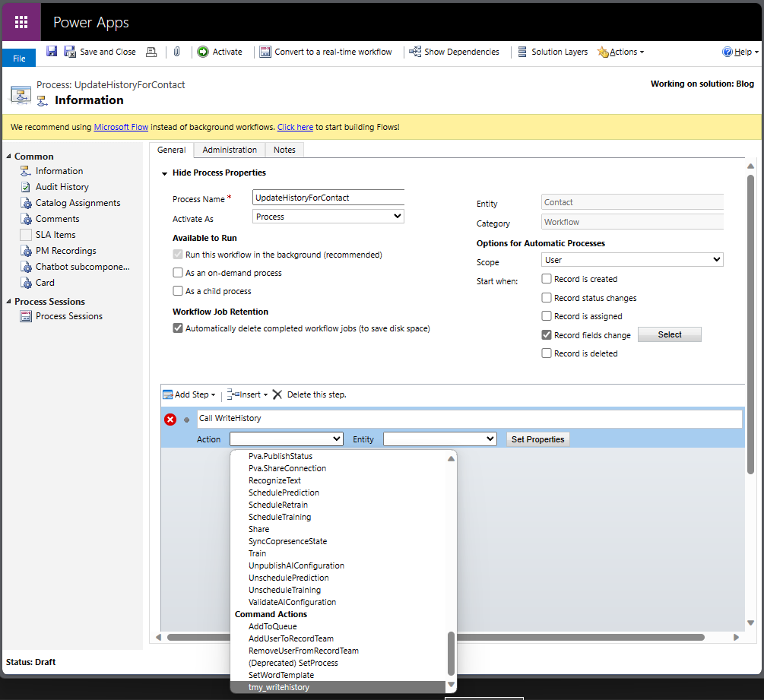Open the step Entity dropdown
764x700 pixels.
click(x=440, y=439)
